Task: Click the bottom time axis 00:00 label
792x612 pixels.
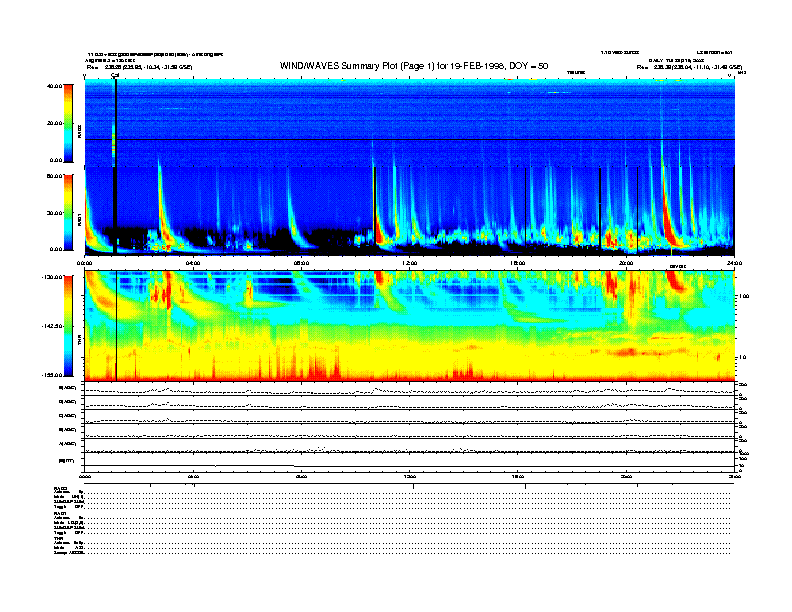Action: click(85, 477)
